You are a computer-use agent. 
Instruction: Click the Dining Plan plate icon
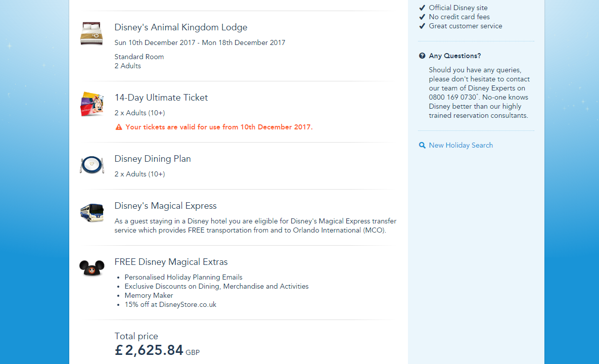coord(91,165)
